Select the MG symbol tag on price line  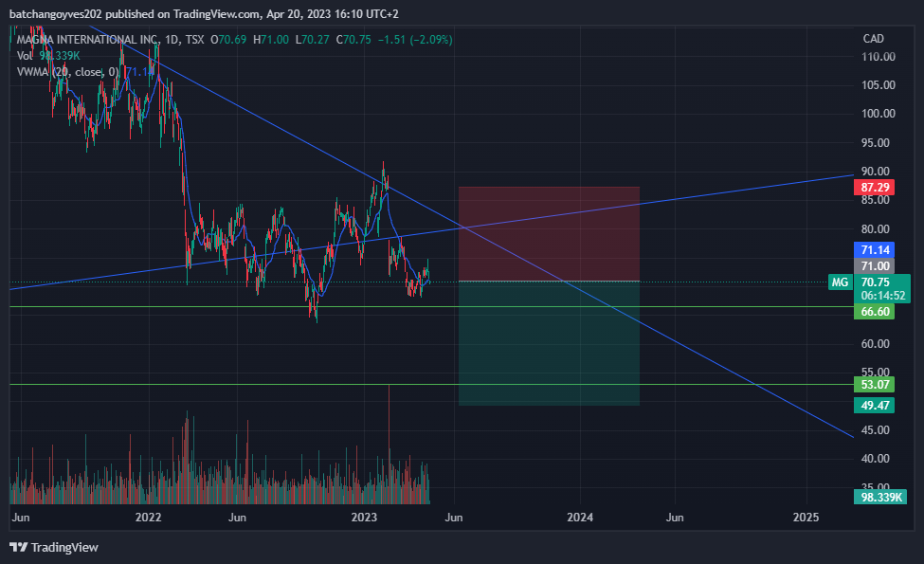840,282
